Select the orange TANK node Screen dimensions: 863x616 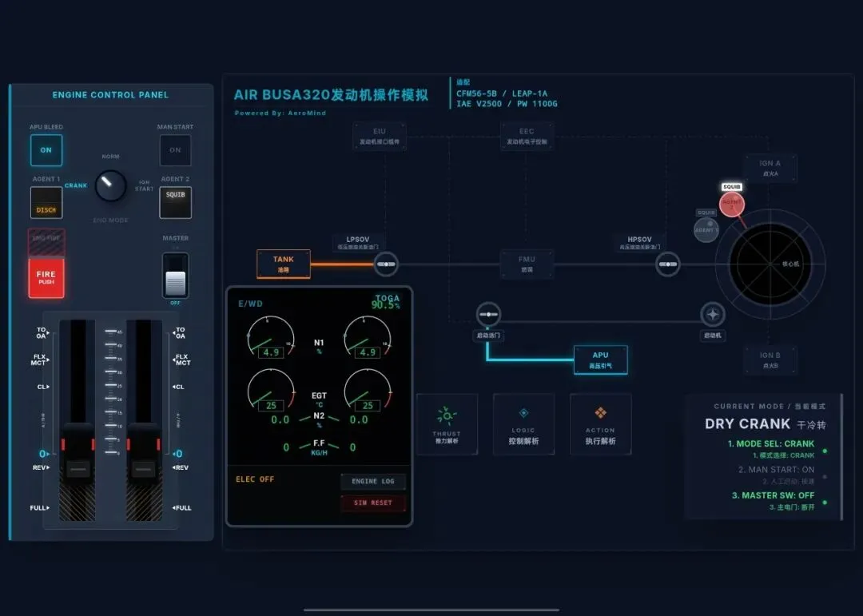pos(284,264)
